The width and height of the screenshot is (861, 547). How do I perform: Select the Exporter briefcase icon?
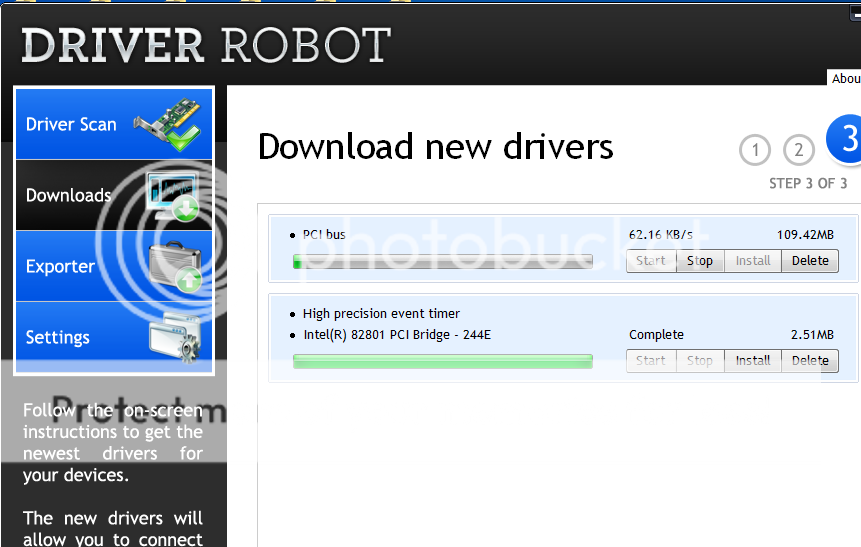(x=175, y=267)
